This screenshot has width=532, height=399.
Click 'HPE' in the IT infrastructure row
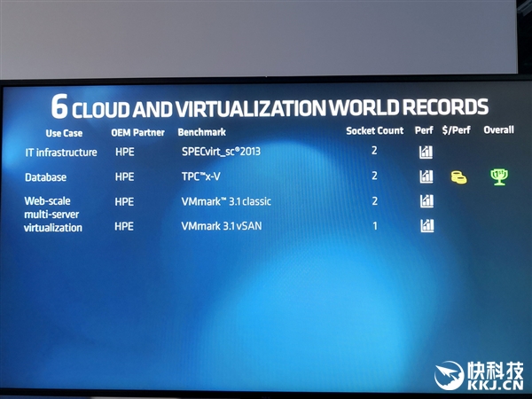click(x=125, y=152)
